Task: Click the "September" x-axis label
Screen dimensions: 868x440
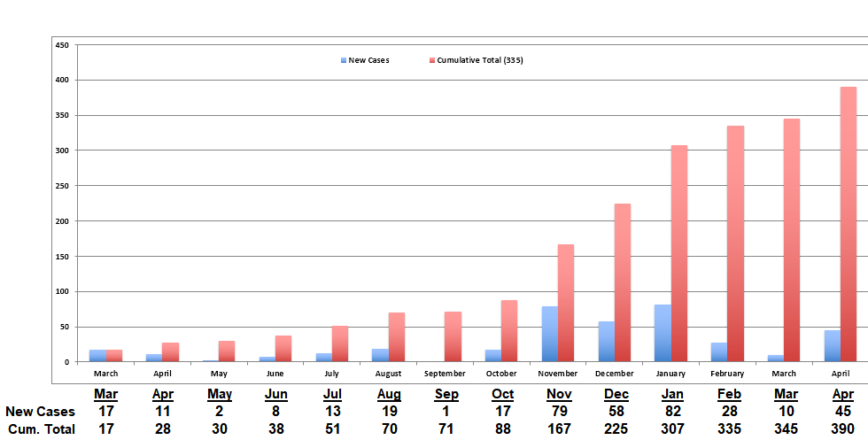Action: point(445,374)
